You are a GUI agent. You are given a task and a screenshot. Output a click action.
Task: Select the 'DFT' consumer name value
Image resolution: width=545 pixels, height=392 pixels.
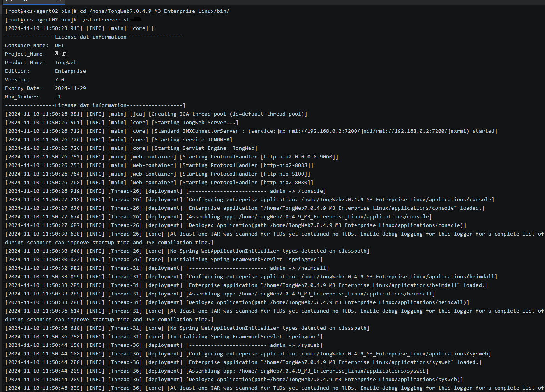tap(60, 45)
